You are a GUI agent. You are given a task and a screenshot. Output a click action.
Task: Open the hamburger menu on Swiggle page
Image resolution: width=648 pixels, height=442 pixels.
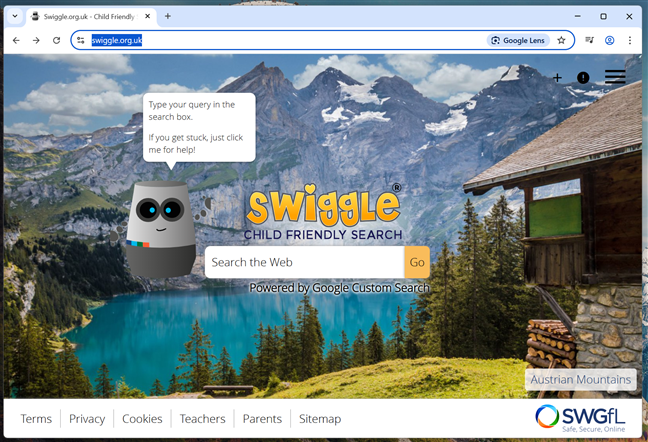pos(615,77)
